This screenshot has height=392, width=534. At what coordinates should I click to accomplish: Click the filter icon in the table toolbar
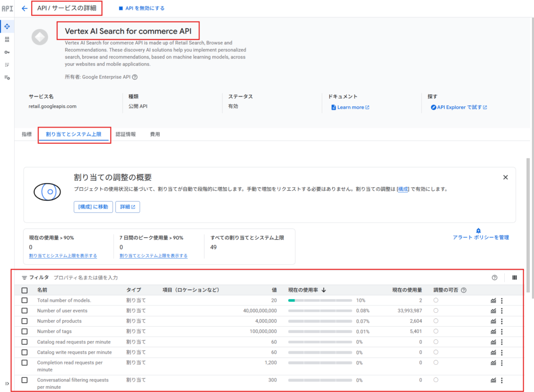[24, 278]
